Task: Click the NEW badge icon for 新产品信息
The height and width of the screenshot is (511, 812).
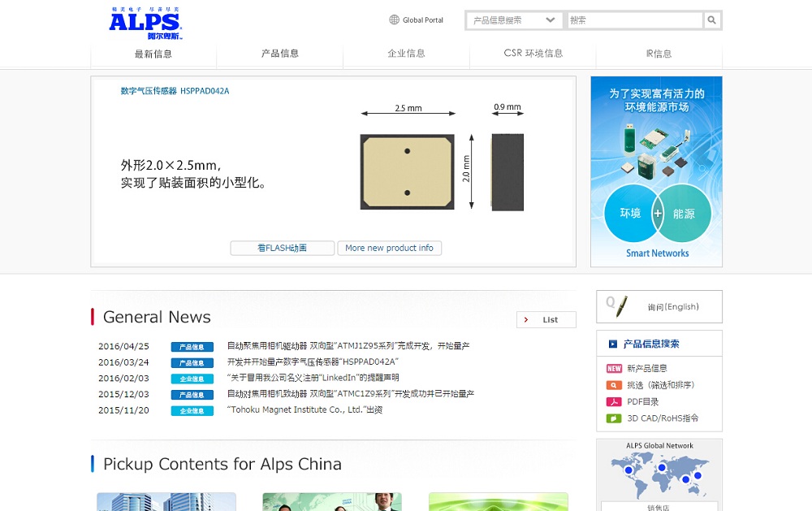Action: click(x=614, y=369)
